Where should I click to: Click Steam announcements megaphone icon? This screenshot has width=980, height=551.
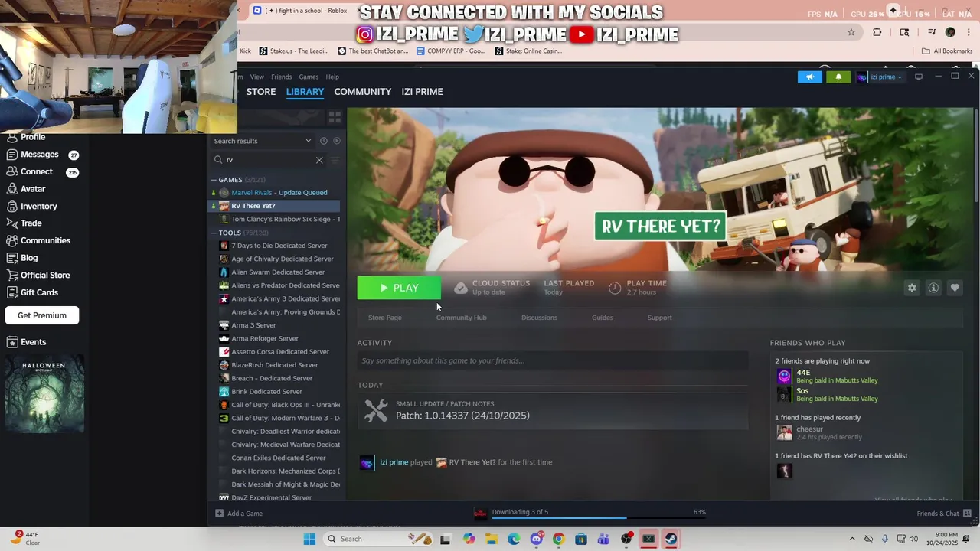810,77
